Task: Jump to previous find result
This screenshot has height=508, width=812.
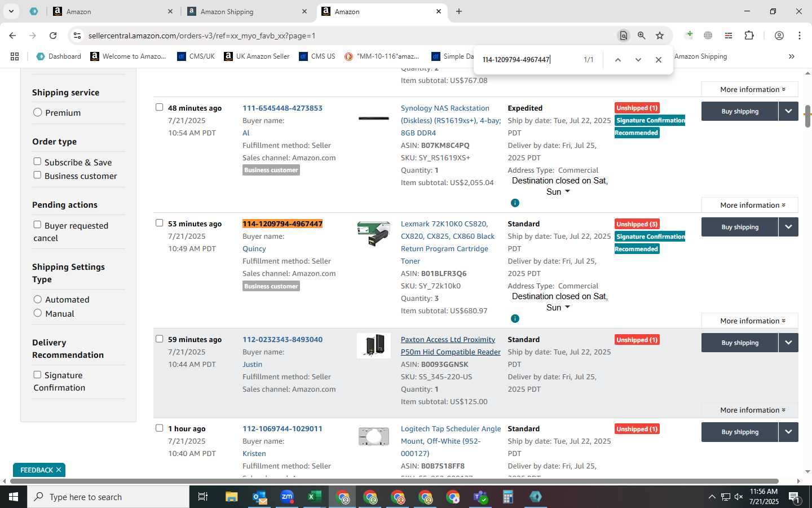Action: (618, 60)
